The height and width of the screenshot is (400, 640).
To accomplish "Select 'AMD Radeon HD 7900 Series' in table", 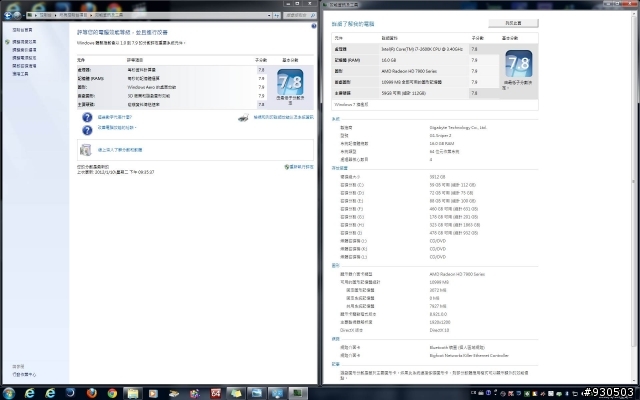I will (409, 71).
